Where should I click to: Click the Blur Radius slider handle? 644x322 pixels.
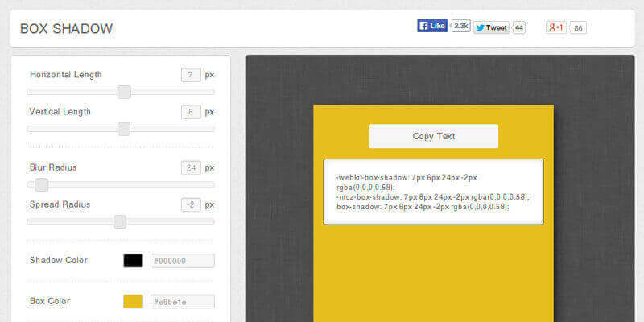tap(42, 184)
